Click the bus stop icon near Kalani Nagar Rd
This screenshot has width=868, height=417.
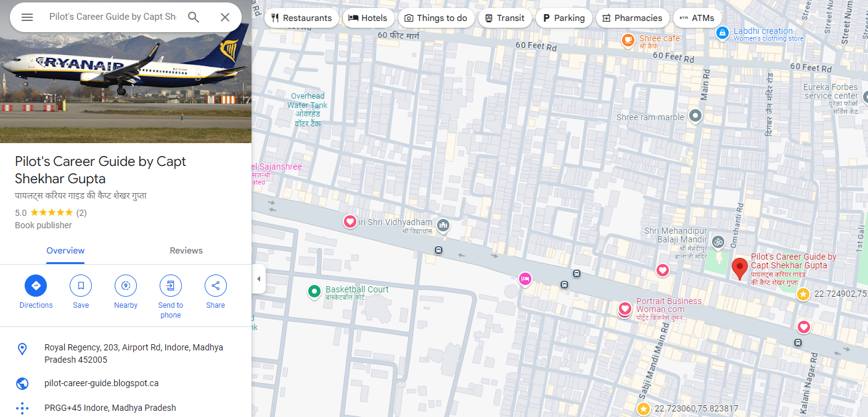[798, 342]
